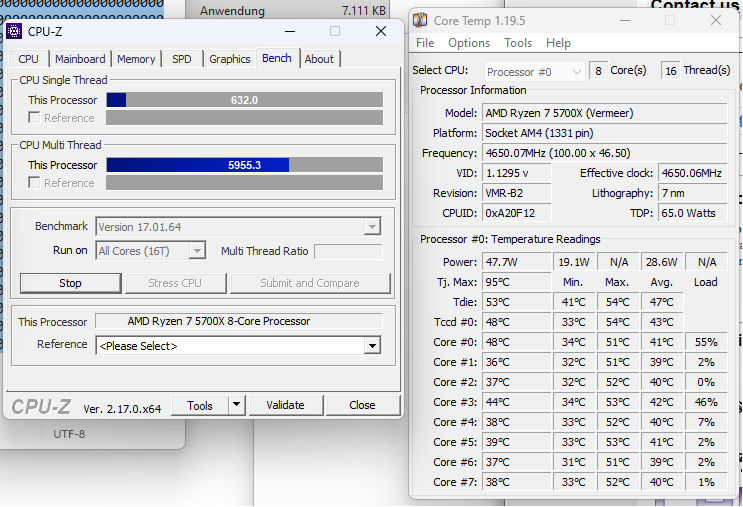Enable the Multi Thread Reference checkbox
Screen dimensions: 743x507
(34, 182)
